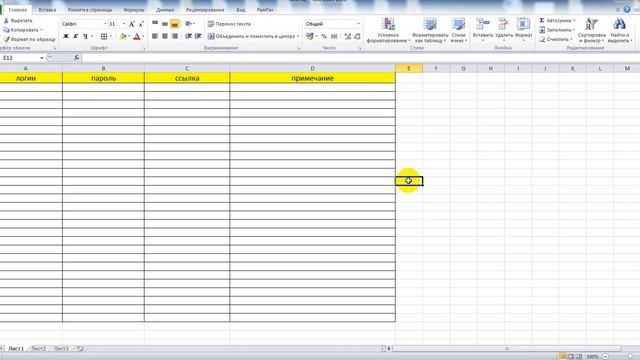The height and width of the screenshot is (360, 640).
Task: Click the Insert Function fx button
Action: (x=77, y=58)
